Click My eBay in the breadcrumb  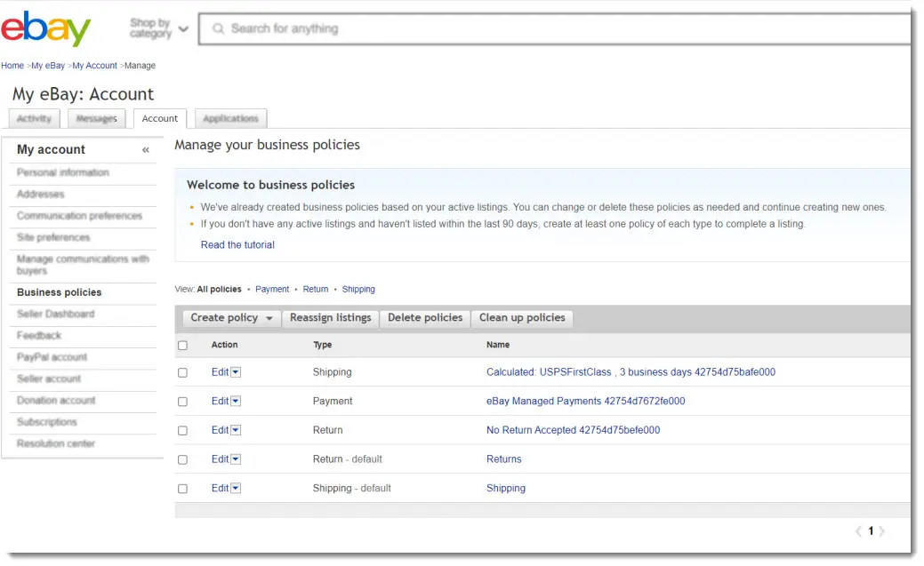click(48, 66)
